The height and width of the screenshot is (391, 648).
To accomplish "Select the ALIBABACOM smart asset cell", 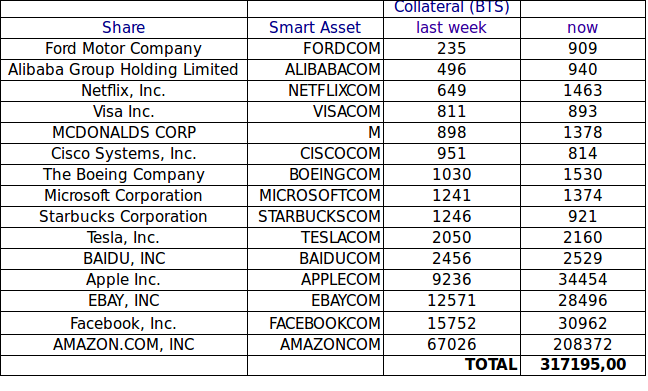I will pyautogui.click(x=315, y=70).
